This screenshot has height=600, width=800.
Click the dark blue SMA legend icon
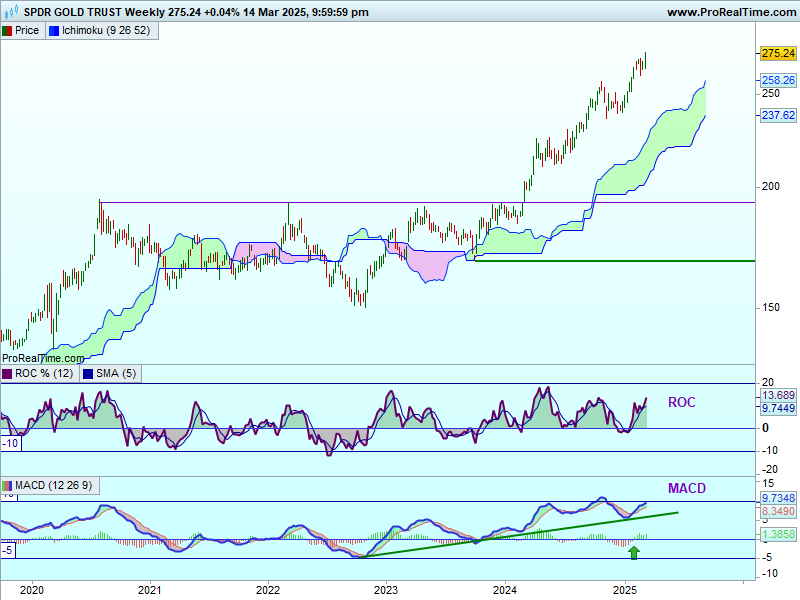(x=88, y=374)
